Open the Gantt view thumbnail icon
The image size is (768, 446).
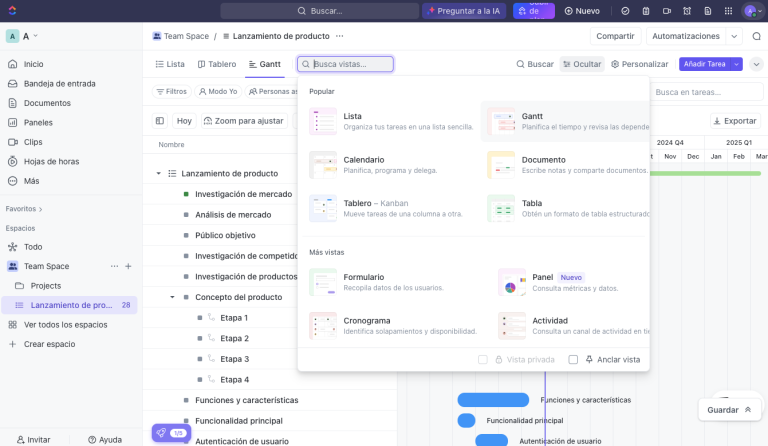pyautogui.click(x=501, y=121)
